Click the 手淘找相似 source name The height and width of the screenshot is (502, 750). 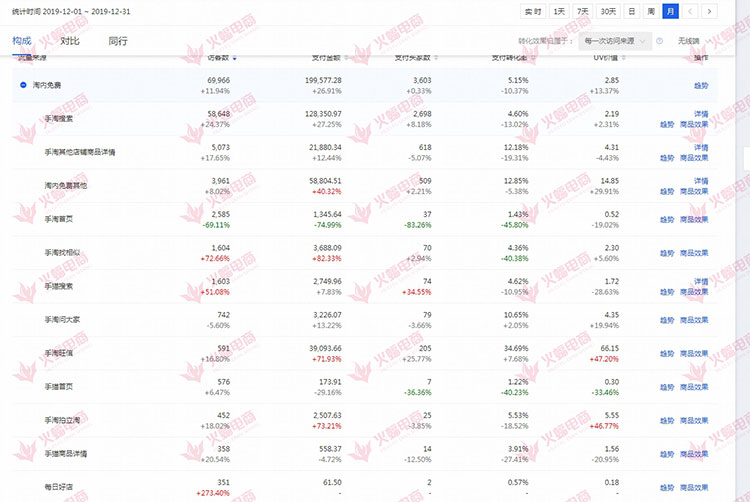click(62, 252)
